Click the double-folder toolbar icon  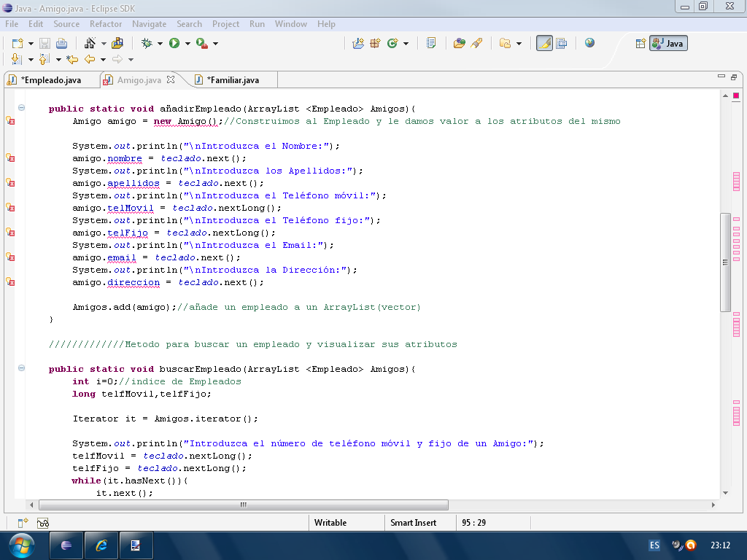pos(505,43)
